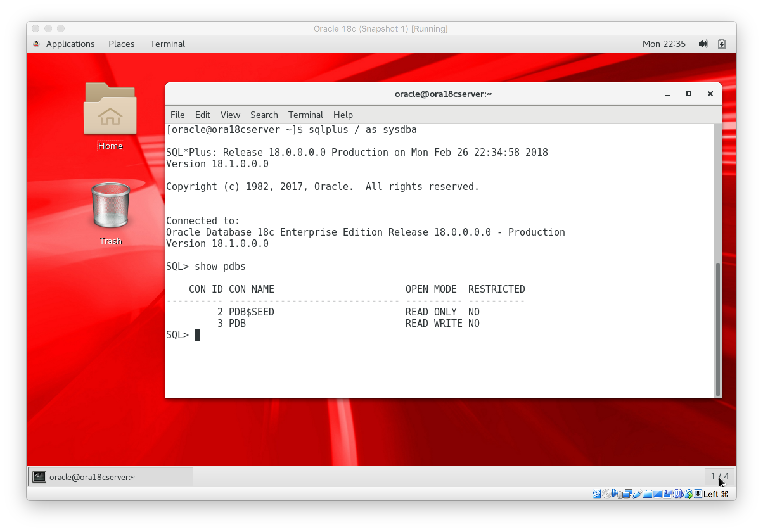The image size is (763, 532).
Task: Open the View menu of the terminal window
Action: coord(230,115)
